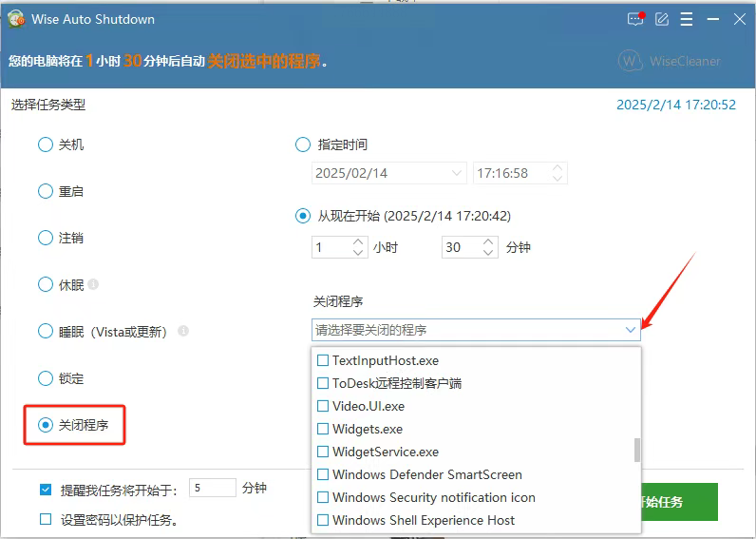Click the edit note icon in title bar
The width and height of the screenshot is (756, 539).
click(x=661, y=19)
